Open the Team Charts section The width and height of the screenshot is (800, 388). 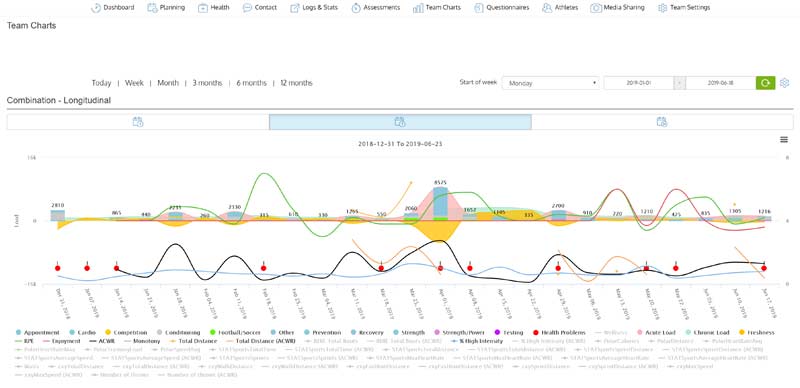point(437,8)
